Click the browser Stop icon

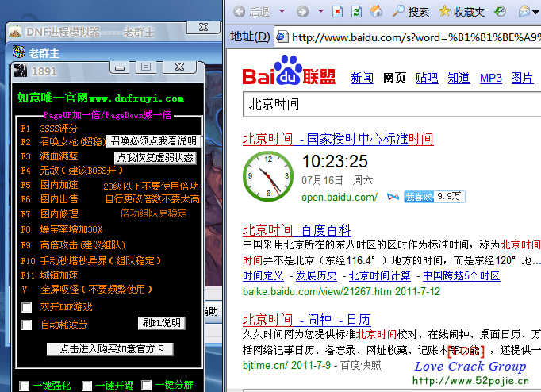coord(337,12)
